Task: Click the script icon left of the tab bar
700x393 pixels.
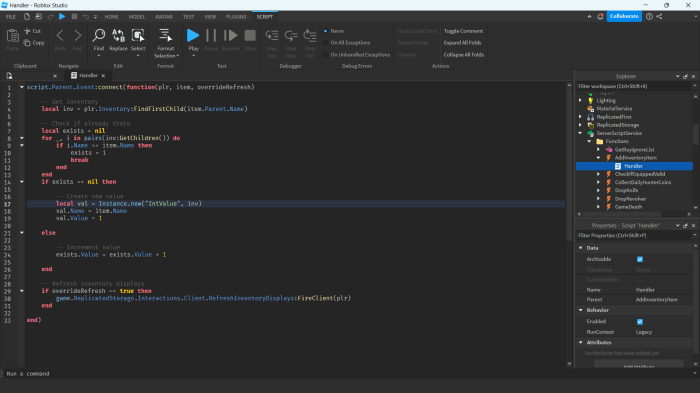Action: tap(9, 76)
